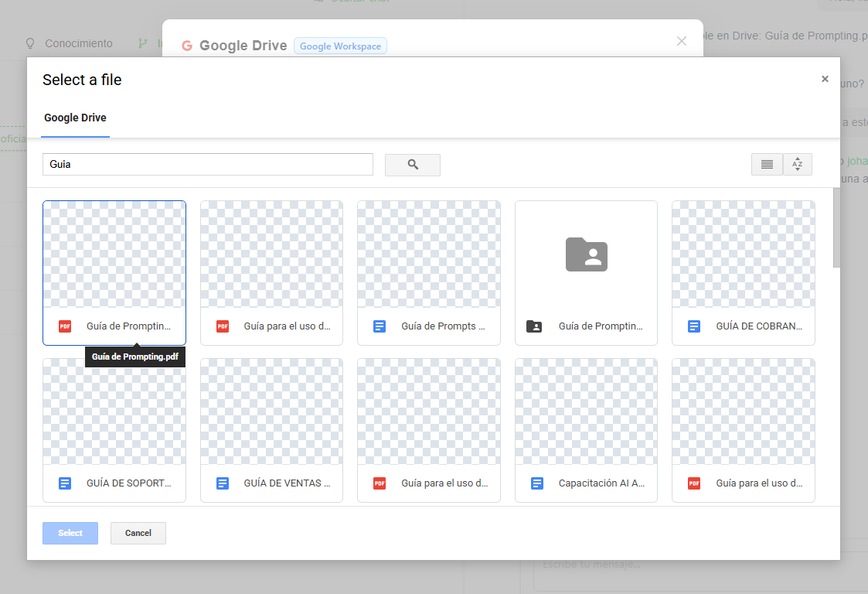Close the Select a file dialog
Image resolution: width=868 pixels, height=594 pixels.
825,79
